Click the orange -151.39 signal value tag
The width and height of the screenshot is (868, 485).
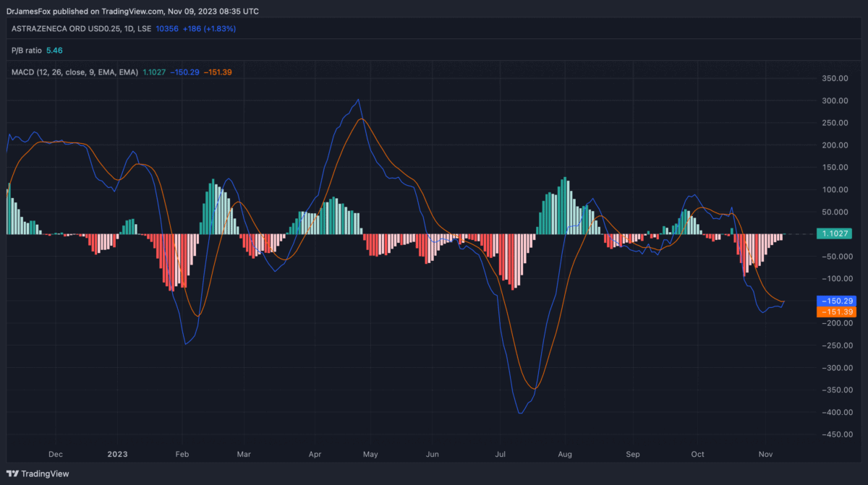point(835,312)
